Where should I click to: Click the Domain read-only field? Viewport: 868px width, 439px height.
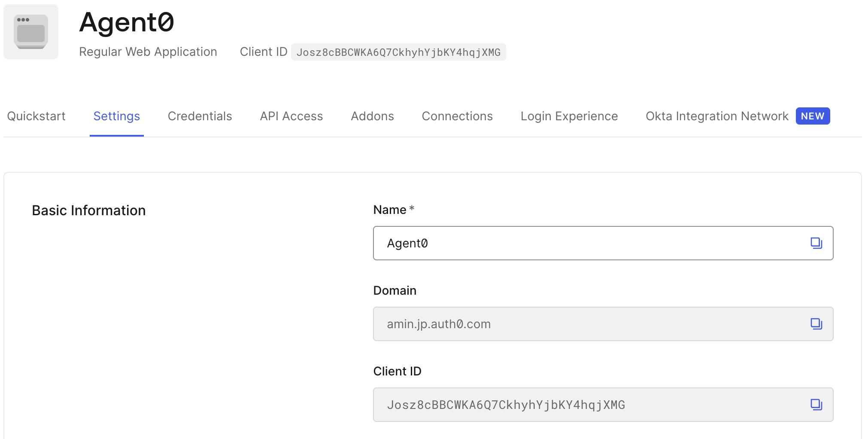[x=603, y=324]
